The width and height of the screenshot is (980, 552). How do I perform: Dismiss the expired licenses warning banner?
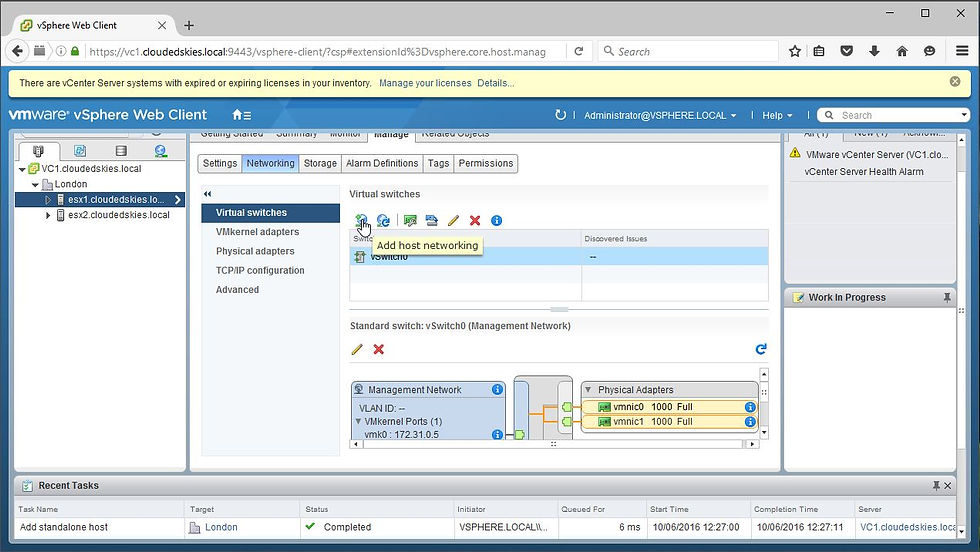(x=955, y=81)
